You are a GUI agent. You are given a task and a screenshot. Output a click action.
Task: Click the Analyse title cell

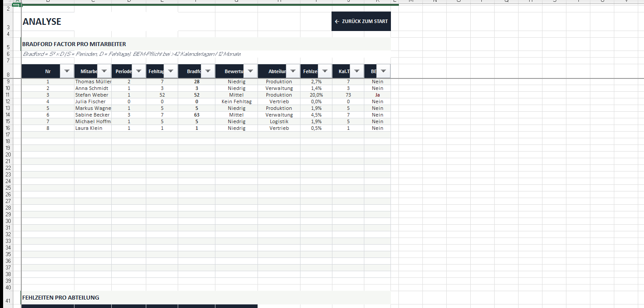point(42,22)
